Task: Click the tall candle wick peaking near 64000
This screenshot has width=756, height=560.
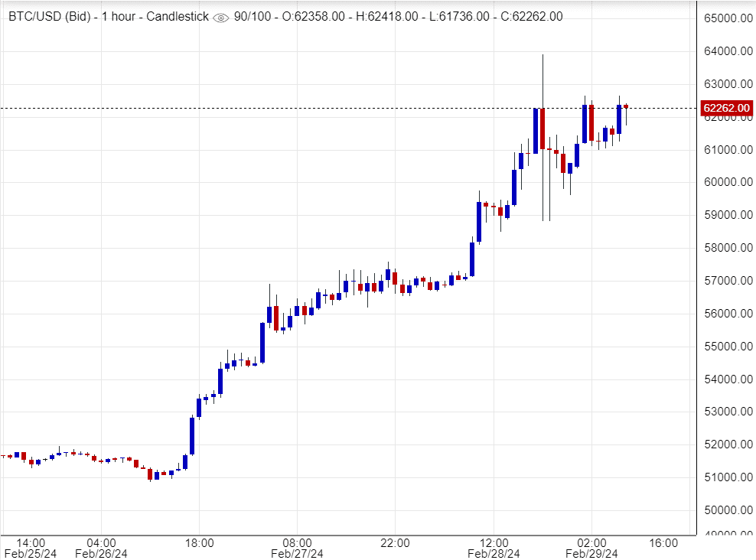Action: tap(543, 77)
